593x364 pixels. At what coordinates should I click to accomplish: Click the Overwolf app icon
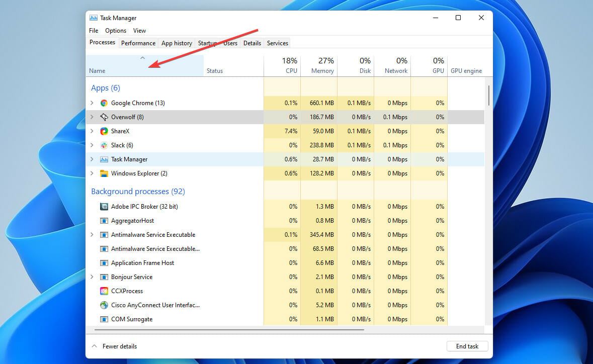coord(104,117)
